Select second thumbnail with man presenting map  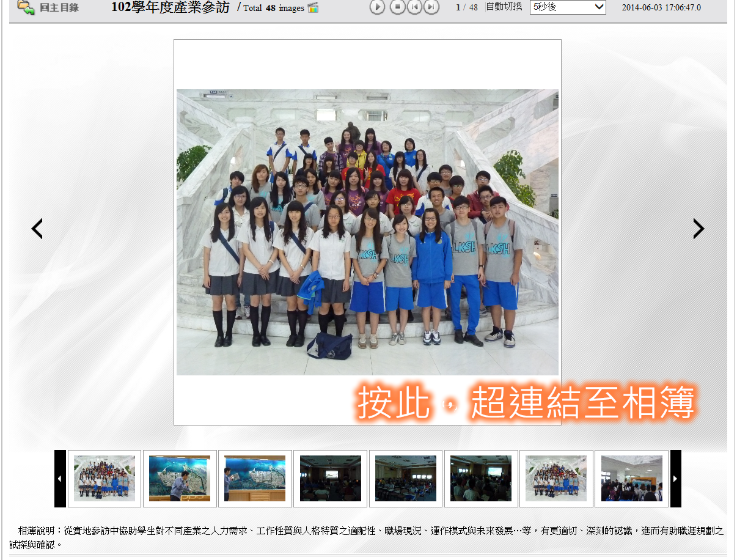tap(180, 479)
